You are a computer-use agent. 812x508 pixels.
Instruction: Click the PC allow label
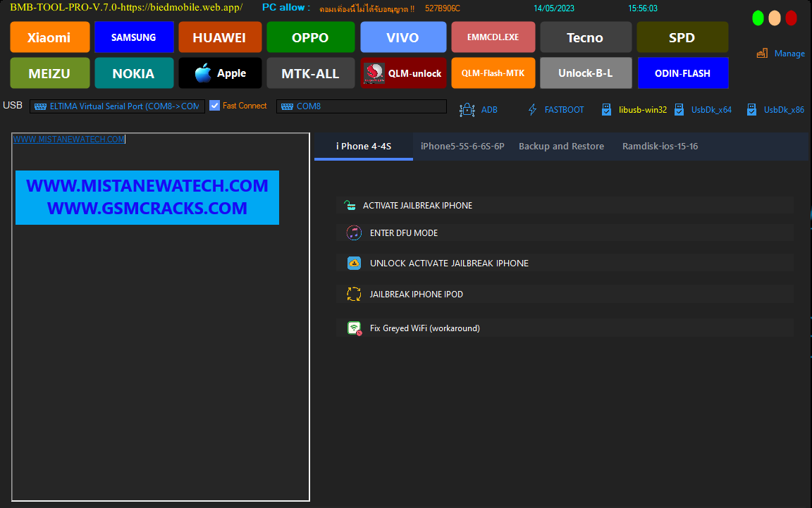(x=286, y=8)
